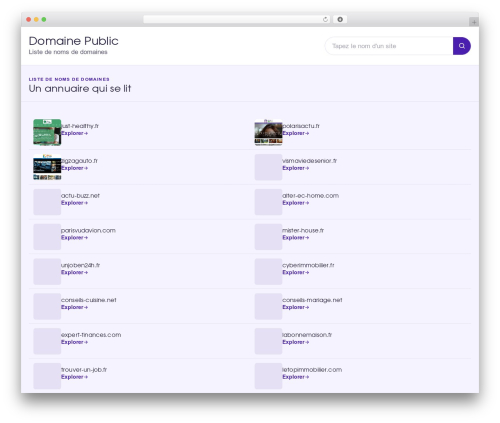Viewport: 500px width, 423px height.
Task: Click the downloads icon beside the address bar
Action: pos(340,19)
